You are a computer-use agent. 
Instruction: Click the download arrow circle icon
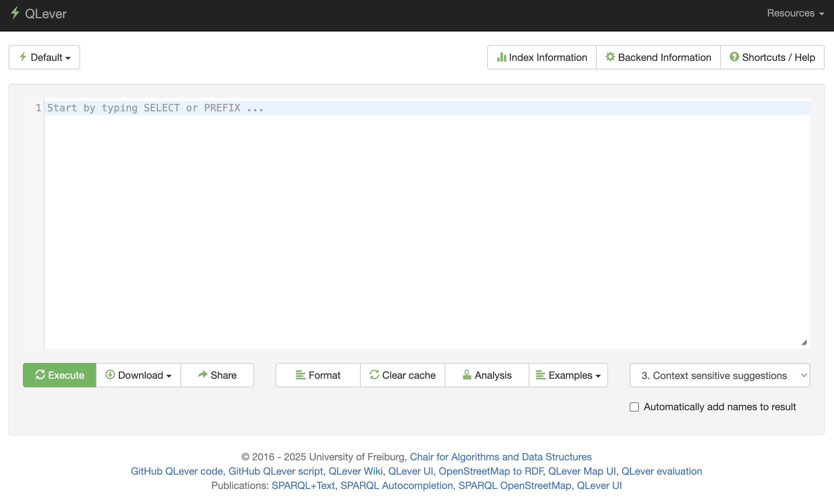(x=110, y=375)
